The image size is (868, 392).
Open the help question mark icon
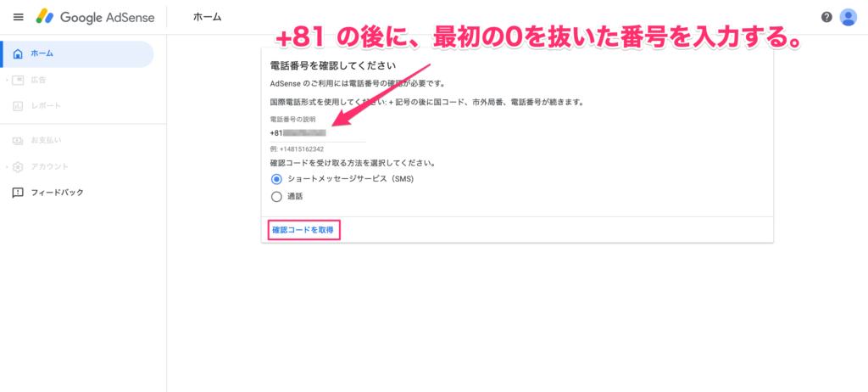[x=826, y=17]
